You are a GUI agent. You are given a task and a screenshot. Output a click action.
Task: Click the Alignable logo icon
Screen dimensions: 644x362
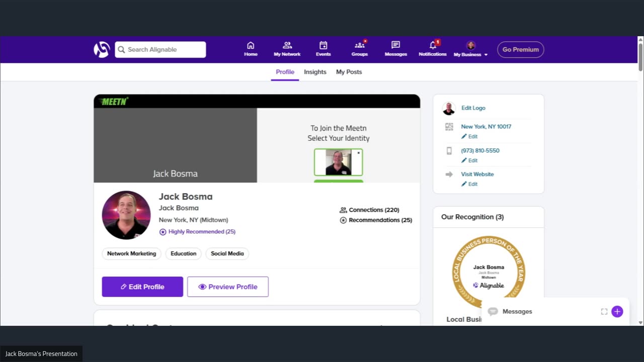coord(102,49)
